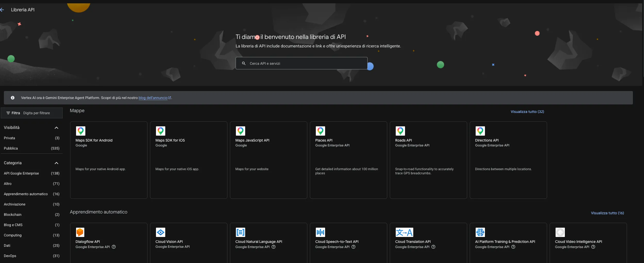Select the Blog e CMS category
644x263 pixels.
(x=32, y=225)
